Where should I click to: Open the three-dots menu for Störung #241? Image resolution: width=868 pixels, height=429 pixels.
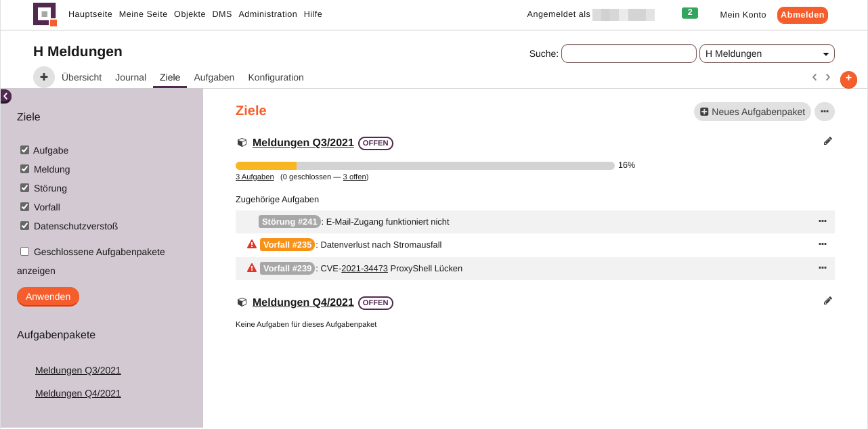[822, 221]
